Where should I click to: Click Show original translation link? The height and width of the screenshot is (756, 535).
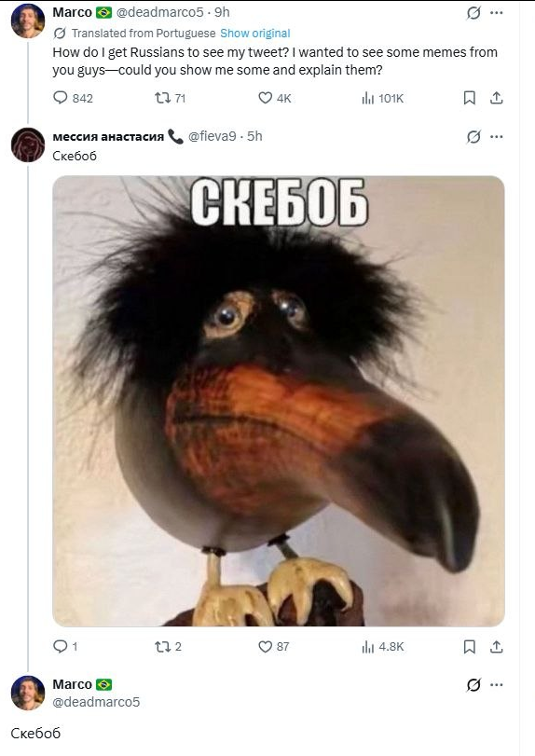pos(255,34)
